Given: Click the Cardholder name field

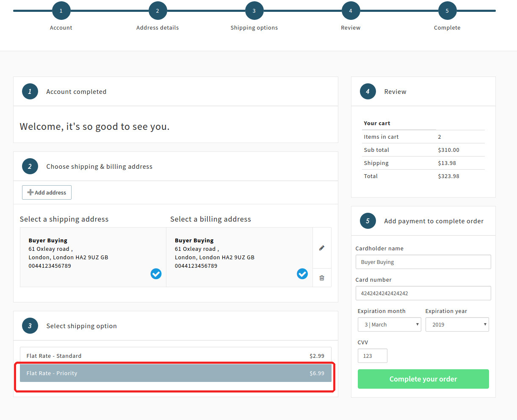Looking at the screenshot, I should (x=423, y=262).
